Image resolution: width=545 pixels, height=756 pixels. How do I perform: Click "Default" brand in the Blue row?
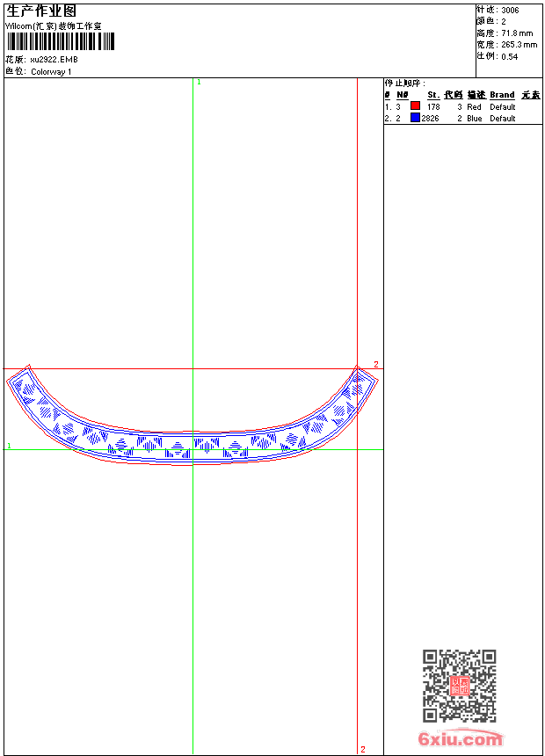(503, 119)
